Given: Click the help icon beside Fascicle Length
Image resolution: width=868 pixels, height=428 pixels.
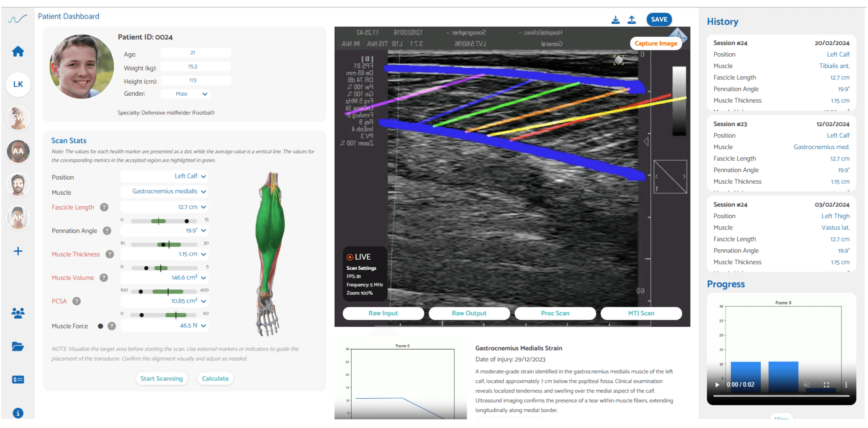Looking at the screenshot, I should point(104,207).
